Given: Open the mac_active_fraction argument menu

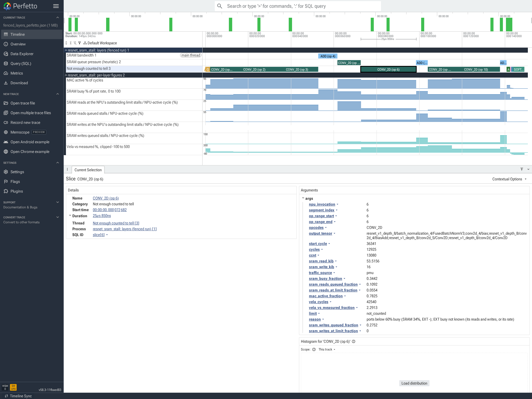Looking at the screenshot, I should [x=328, y=296].
